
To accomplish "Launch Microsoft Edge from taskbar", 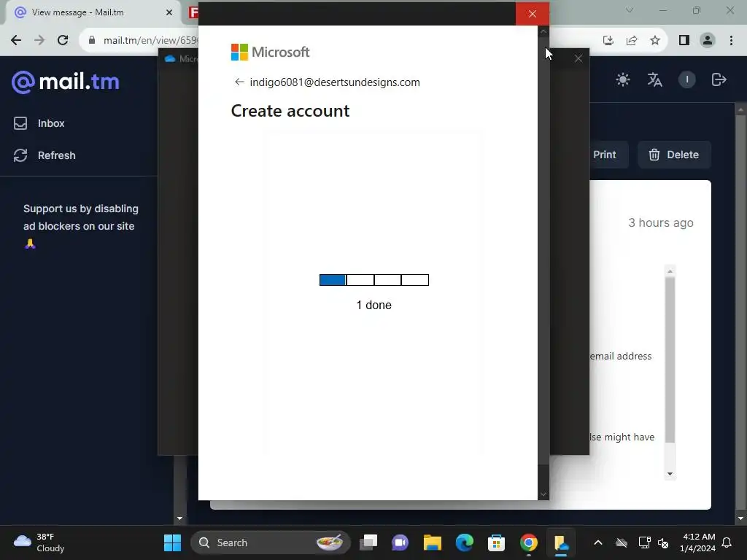I will tap(465, 542).
